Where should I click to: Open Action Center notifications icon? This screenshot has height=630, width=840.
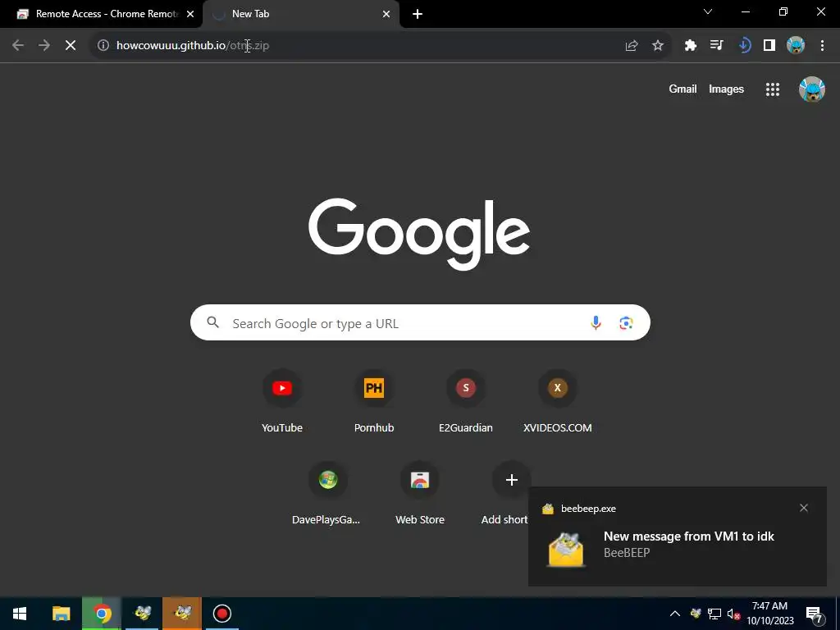point(815,614)
